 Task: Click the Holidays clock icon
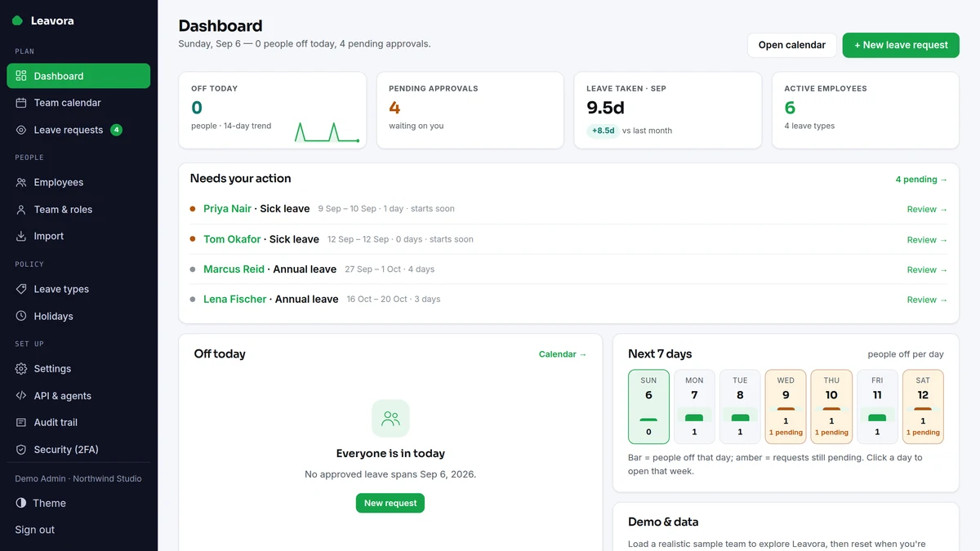point(21,316)
